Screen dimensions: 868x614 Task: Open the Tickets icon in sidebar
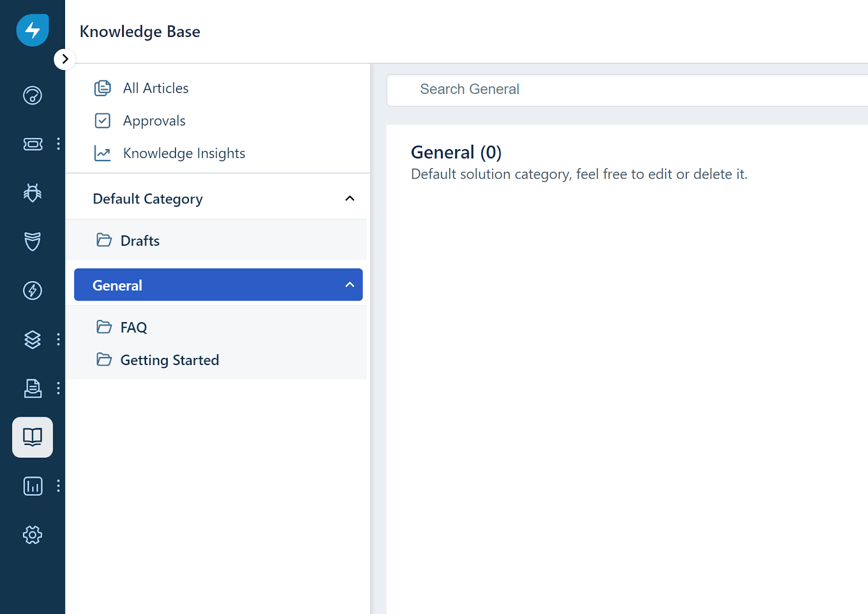tap(33, 144)
